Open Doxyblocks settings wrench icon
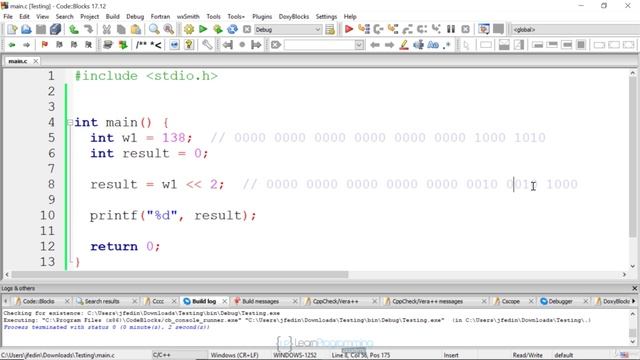The image size is (640, 360). pos(207,44)
